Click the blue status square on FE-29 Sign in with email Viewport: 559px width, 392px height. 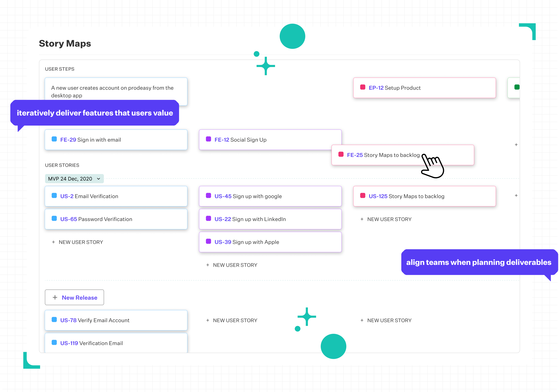pos(54,139)
